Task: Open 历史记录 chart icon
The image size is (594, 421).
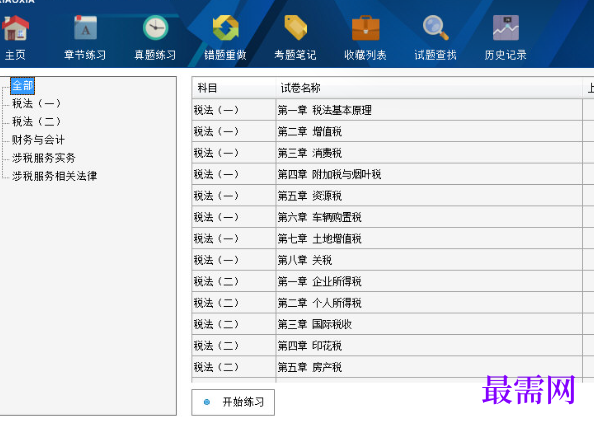Action: pos(506,28)
